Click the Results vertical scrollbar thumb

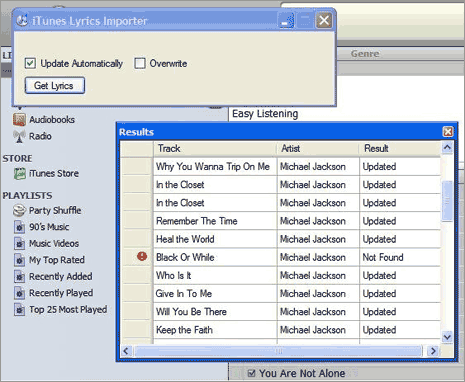447,201
